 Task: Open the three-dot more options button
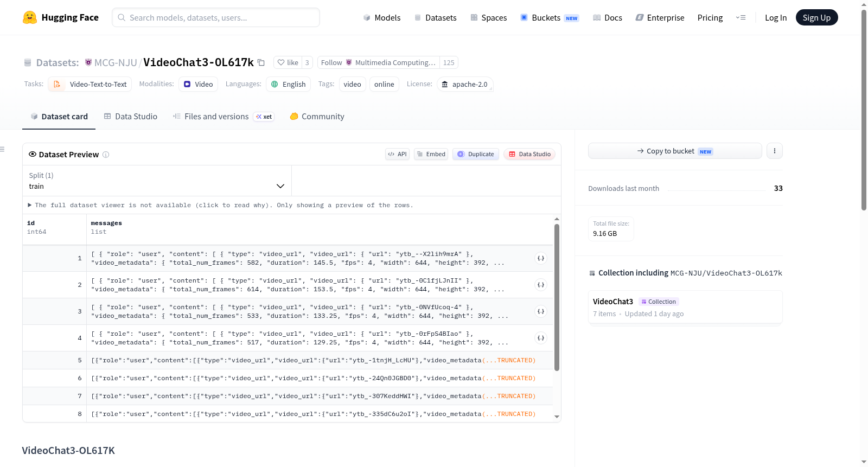pos(775,151)
